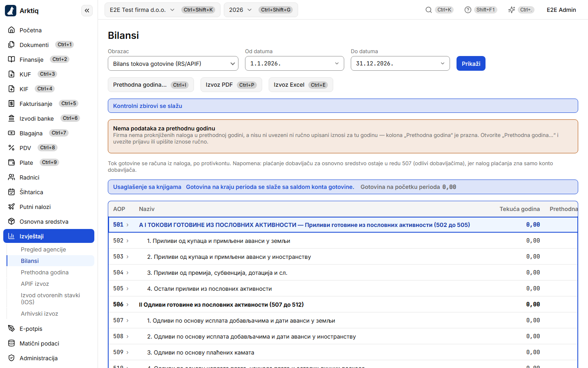Expand AOP row 501

coord(127,225)
